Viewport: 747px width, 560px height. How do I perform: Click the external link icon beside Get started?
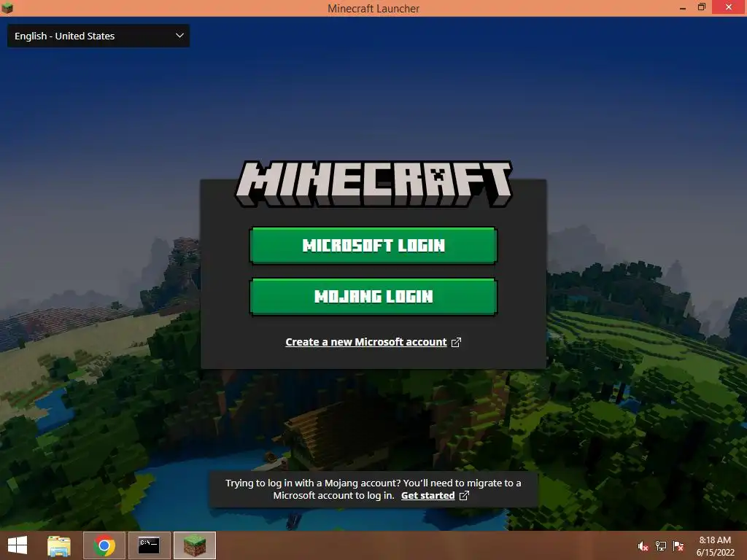(464, 496)
